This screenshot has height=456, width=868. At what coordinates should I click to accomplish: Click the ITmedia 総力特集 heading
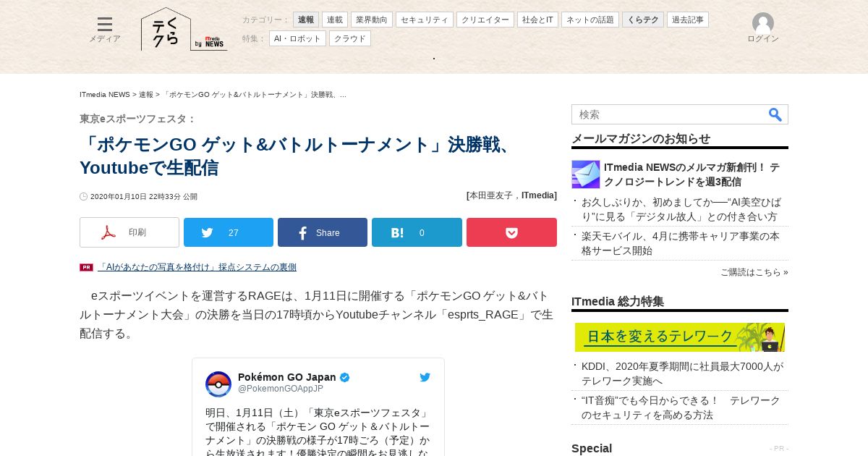pyautogui.click(x=618, y=301)
